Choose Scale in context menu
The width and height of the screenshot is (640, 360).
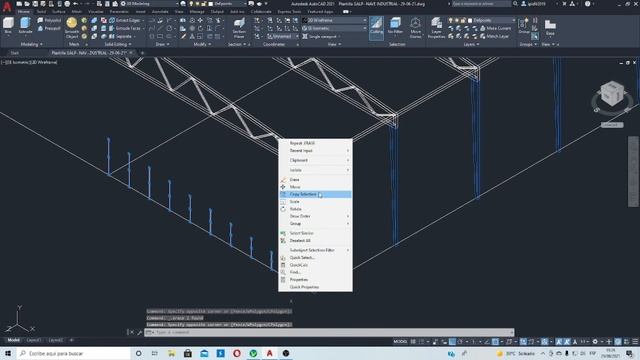pos(315,202)
